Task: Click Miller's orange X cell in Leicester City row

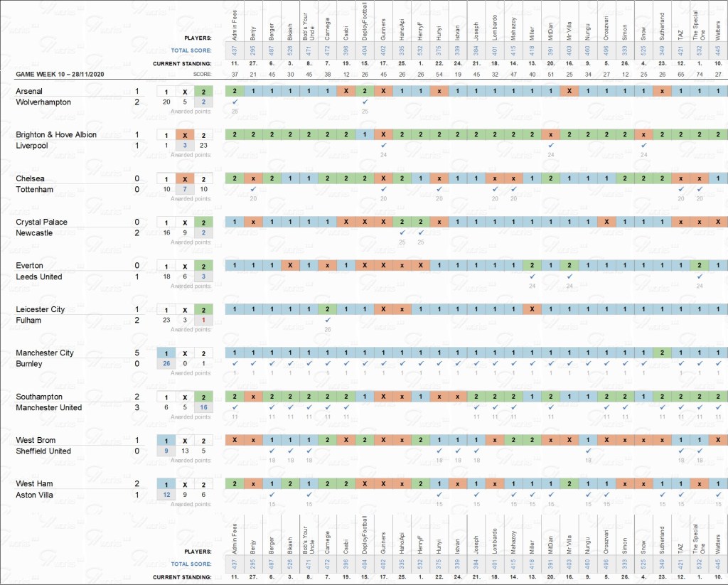Action: tap(532, 309)
